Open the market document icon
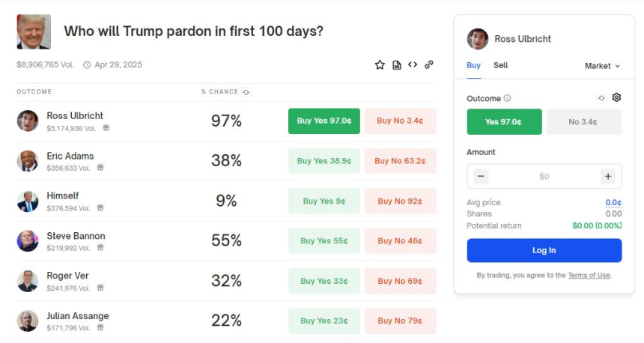Screen dimensions: 644x343 point(397,65)
